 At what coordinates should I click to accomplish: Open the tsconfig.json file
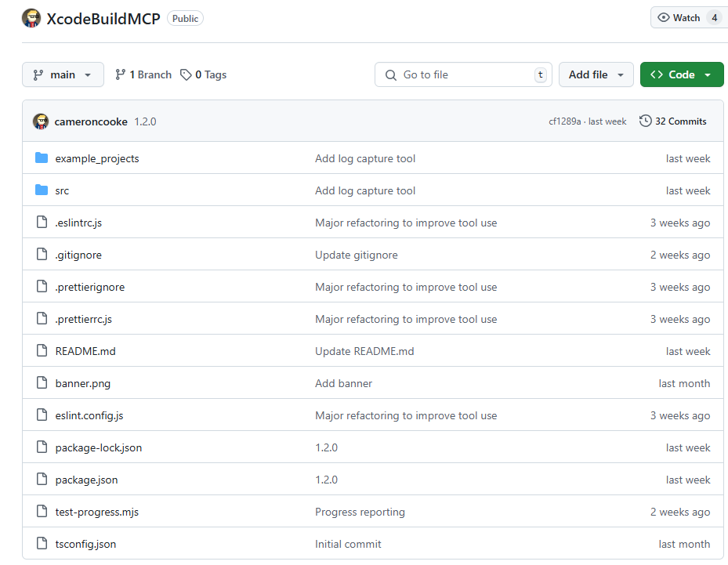pos(86,544)
